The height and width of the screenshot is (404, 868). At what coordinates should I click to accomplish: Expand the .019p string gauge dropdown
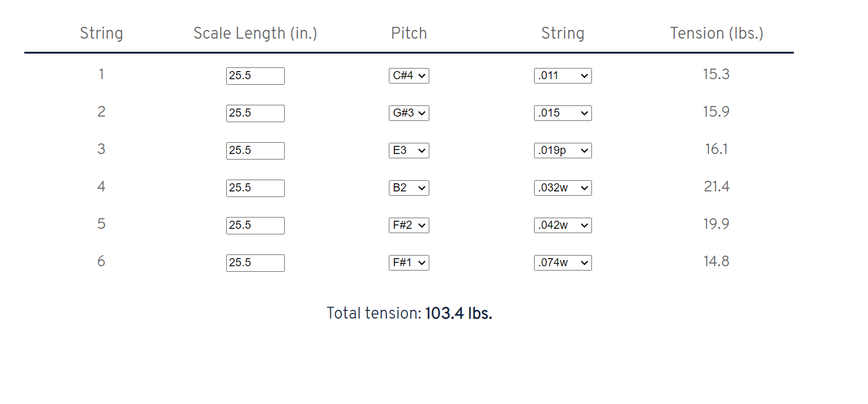[563, 150]
